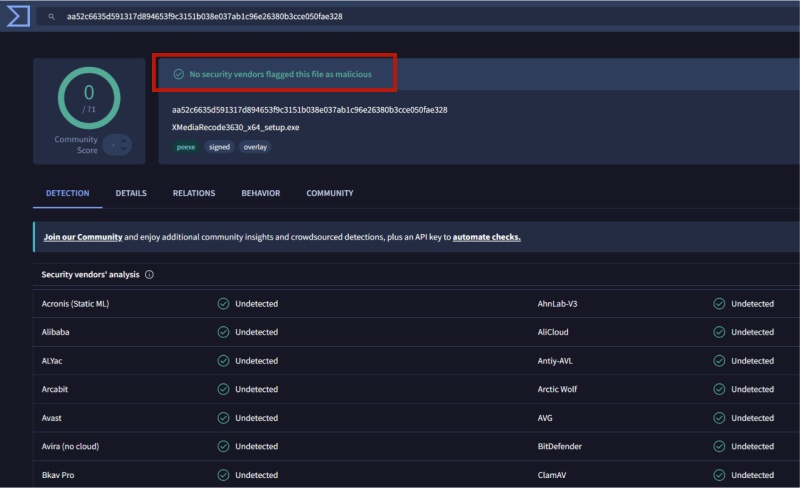The height and width of the screenshot is (488, 800).
Task: Click the 0 / 71 detection score circle
Action: (89, 98)
